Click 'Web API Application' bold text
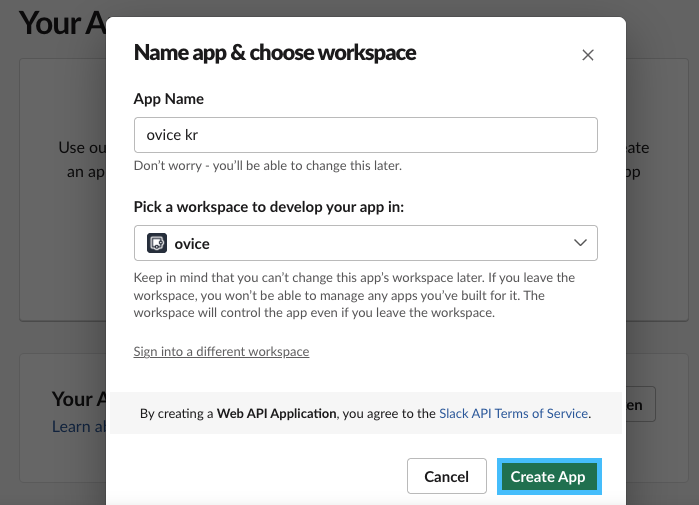Image resolution: width=699 pixels, height=505 pixels. click(276, 414)
